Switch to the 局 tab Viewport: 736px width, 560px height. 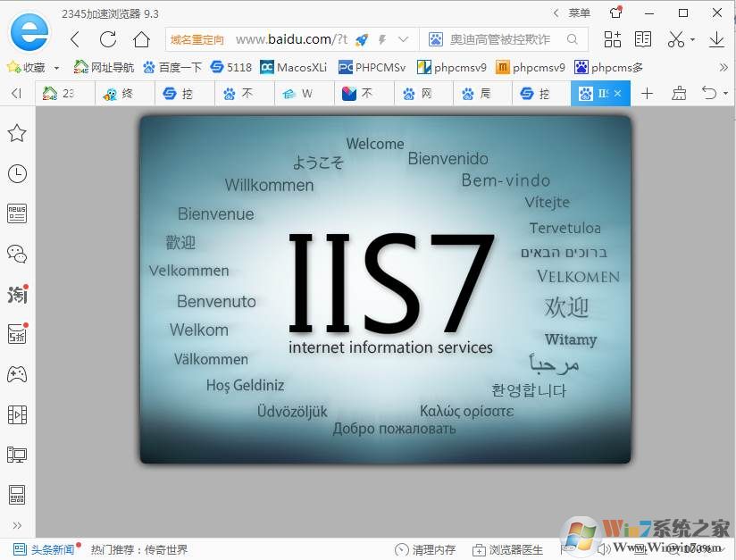(483, 94)
